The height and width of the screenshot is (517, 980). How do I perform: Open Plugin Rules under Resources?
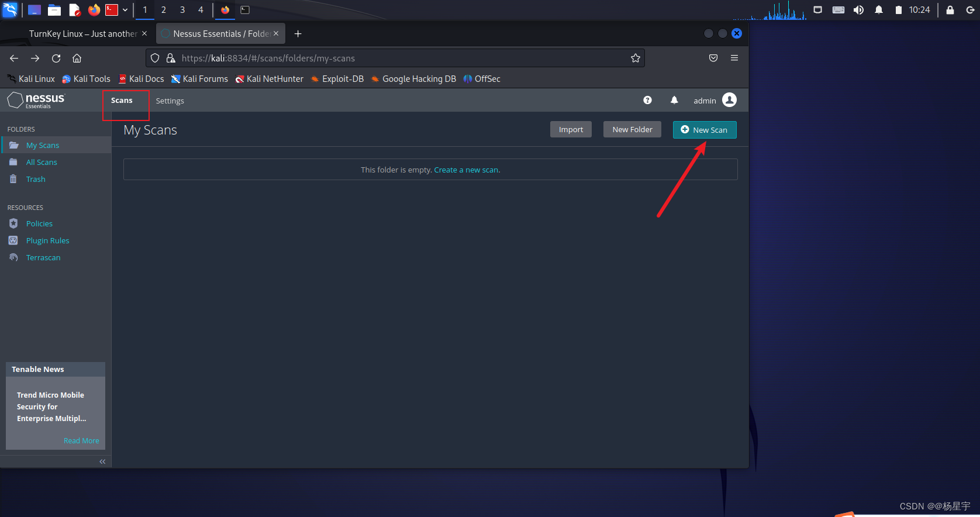coord(47,240)
